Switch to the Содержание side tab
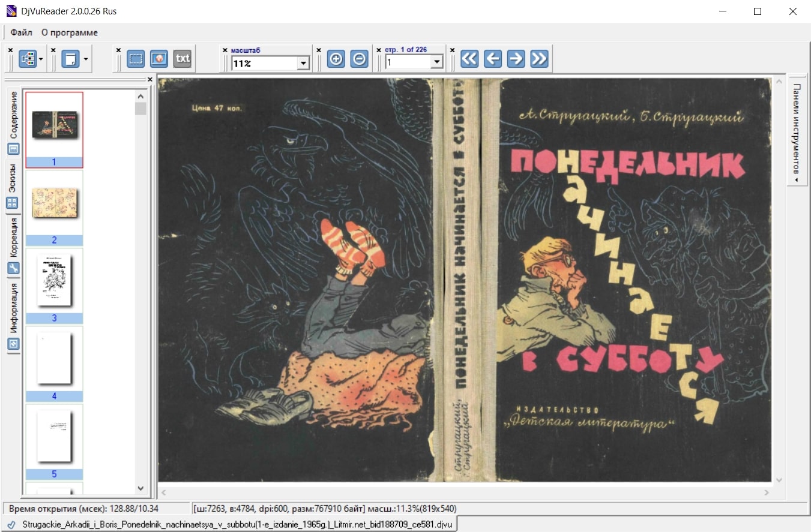Viewport: 811px width, 532px height. pos(13,123)
